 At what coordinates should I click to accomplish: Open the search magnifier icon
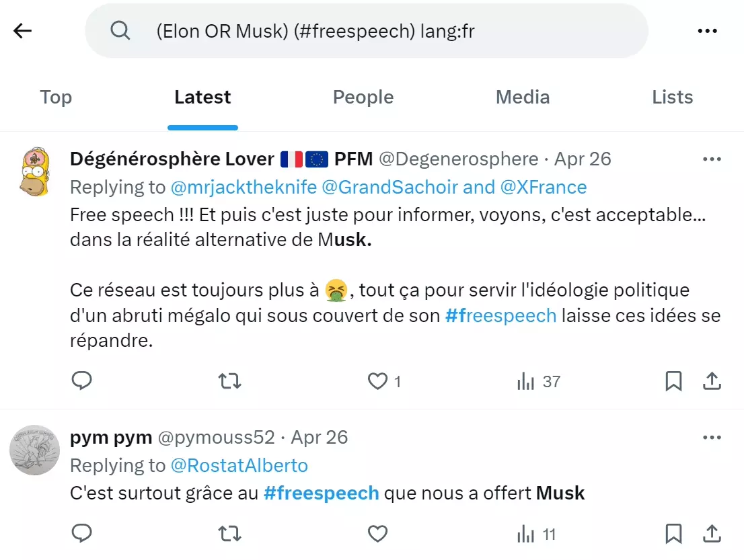[121, 31]
